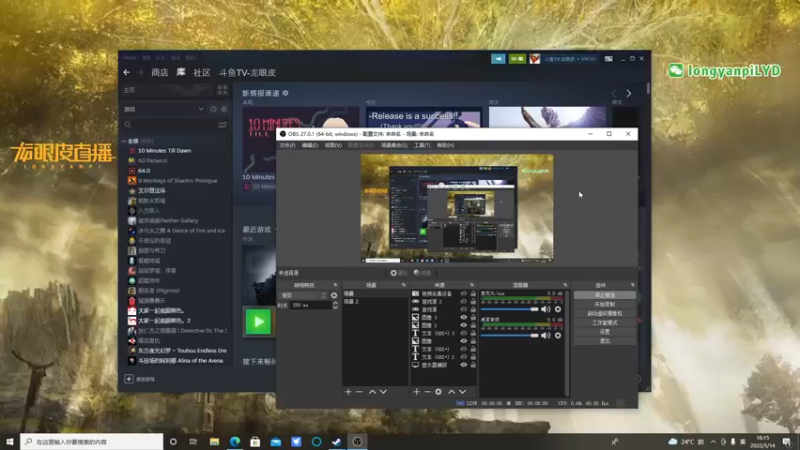Open transition properties gear icon
800x450 pixels.
click(334, 295)
